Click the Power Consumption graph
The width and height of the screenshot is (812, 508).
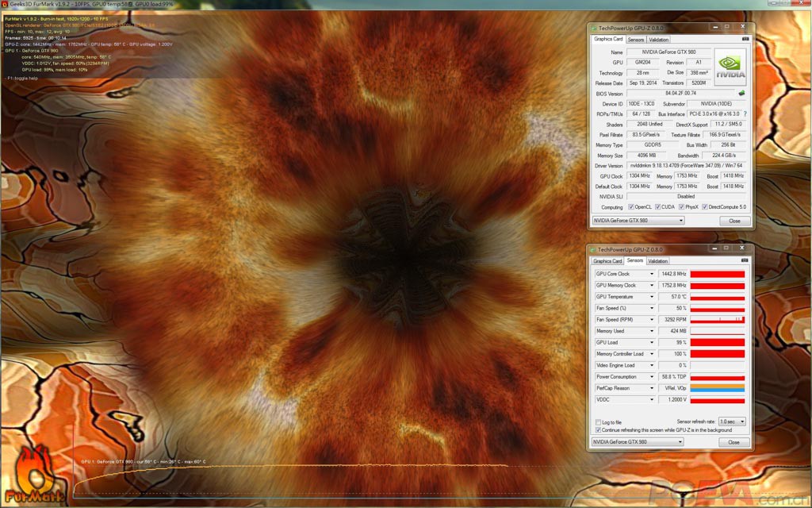click(717, 376)
